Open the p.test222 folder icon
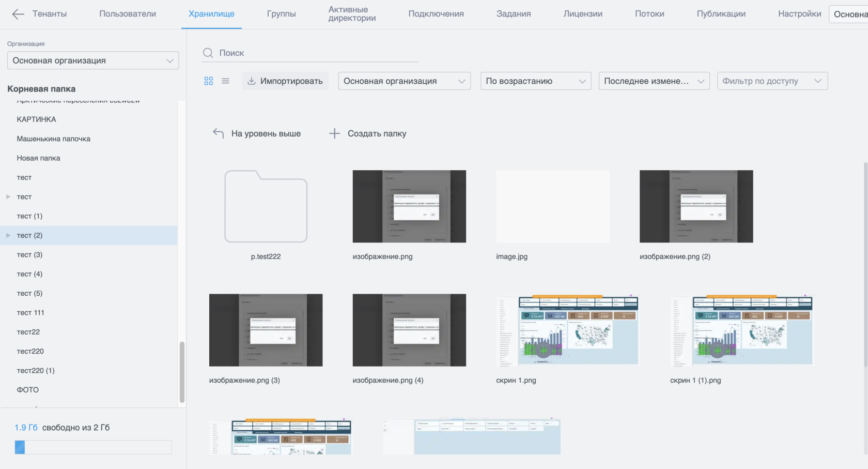The height and width of the screenshot is (469, 868). click(x=266, y=206)
